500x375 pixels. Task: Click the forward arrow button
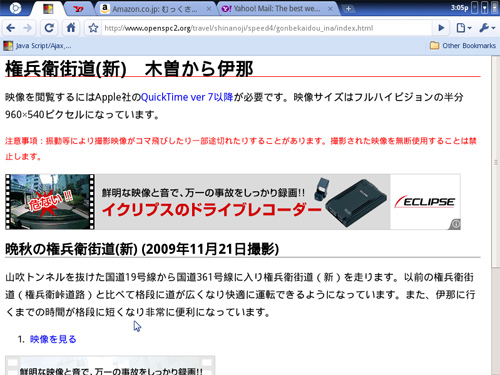[28, 28]
